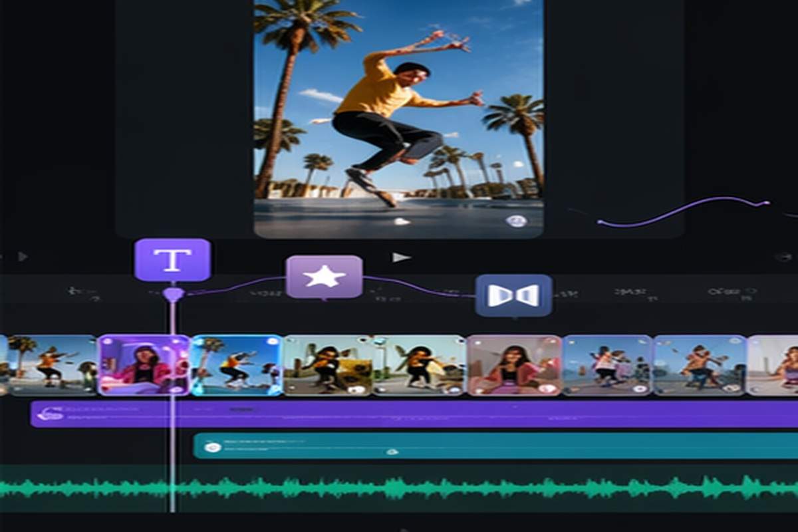Select the pink-tinted seated woman clip
The width and height of the screenshot is (798, 532).
[514, 365]
